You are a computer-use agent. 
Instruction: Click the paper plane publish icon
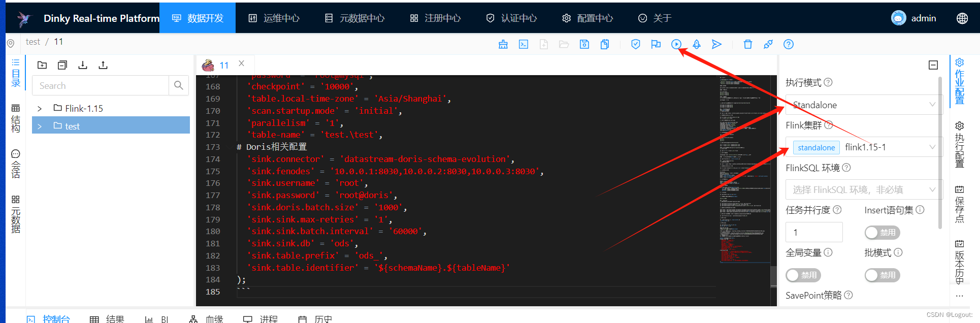(x=717, y=44)
